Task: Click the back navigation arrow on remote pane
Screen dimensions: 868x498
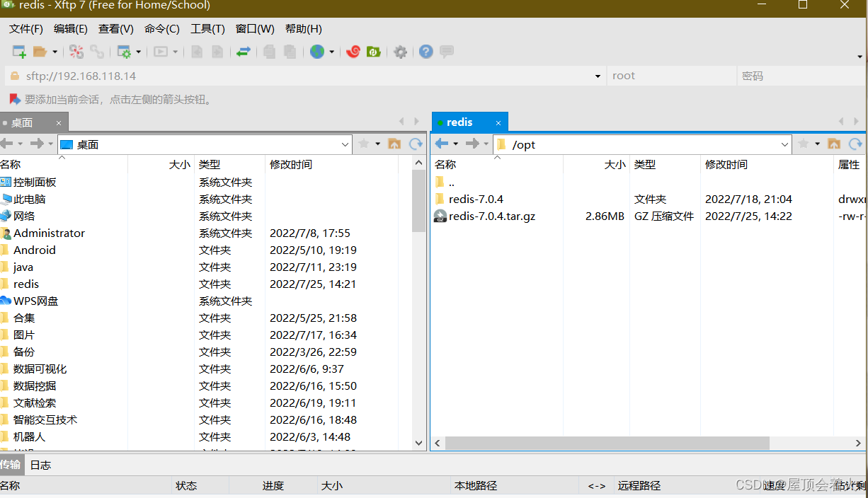Action: pos(440,144)
